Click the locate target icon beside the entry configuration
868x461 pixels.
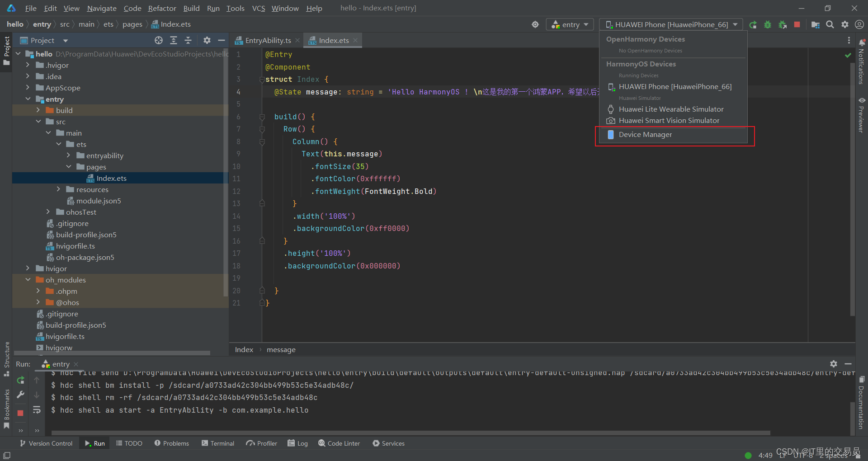click(535, 24)
